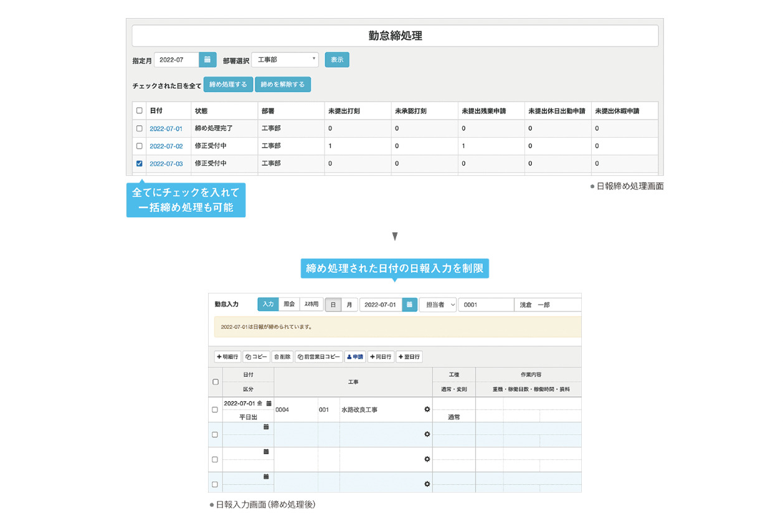Click the ＋翌日行 button
The height and width of the screenshot is (532, 783).
pyautogui.click(x=409, y=357)
